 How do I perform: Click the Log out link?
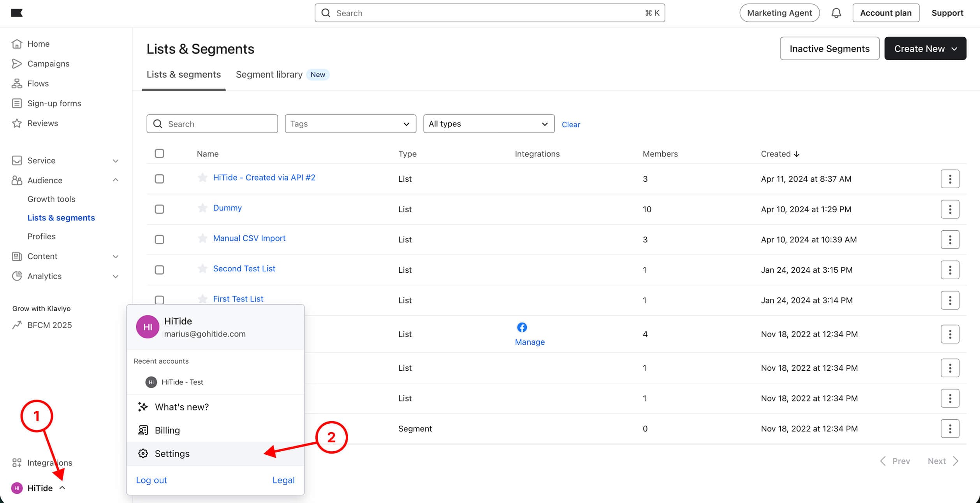coord(151,480)
